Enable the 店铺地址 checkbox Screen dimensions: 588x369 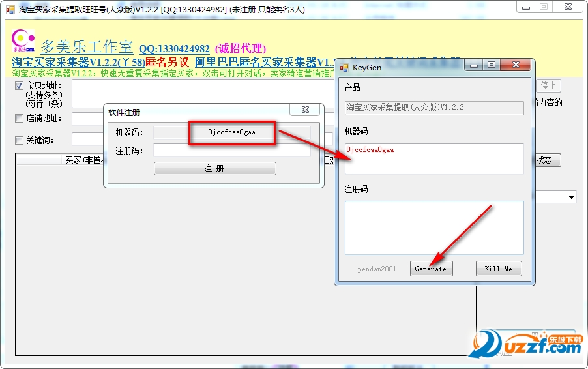pyautogui.click(x=19, y=119)
